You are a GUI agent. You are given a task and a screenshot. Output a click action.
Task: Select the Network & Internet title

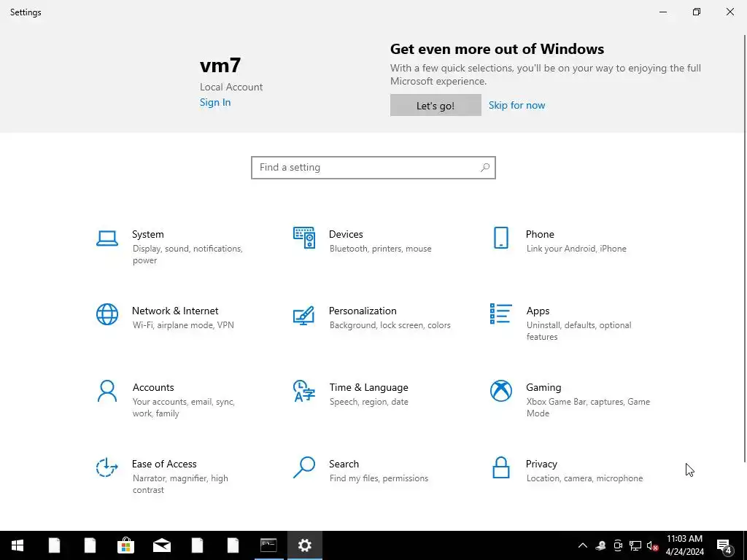point(175,311)
